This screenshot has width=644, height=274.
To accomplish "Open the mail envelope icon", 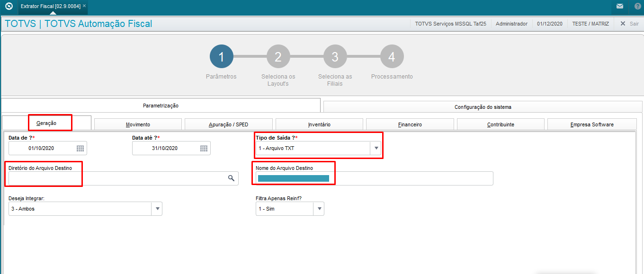I will (x=620, y=6).
